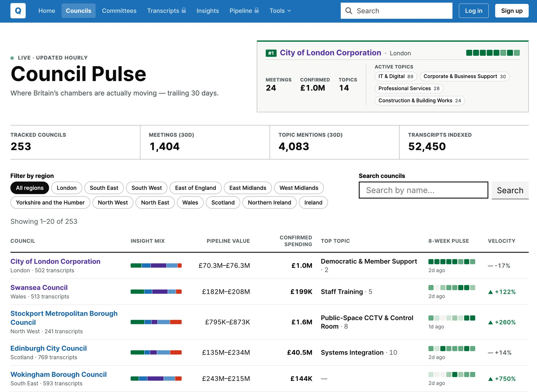Click the Q logo icon
This screenshot has width=537, height=392.
click(x=18, y=11)
